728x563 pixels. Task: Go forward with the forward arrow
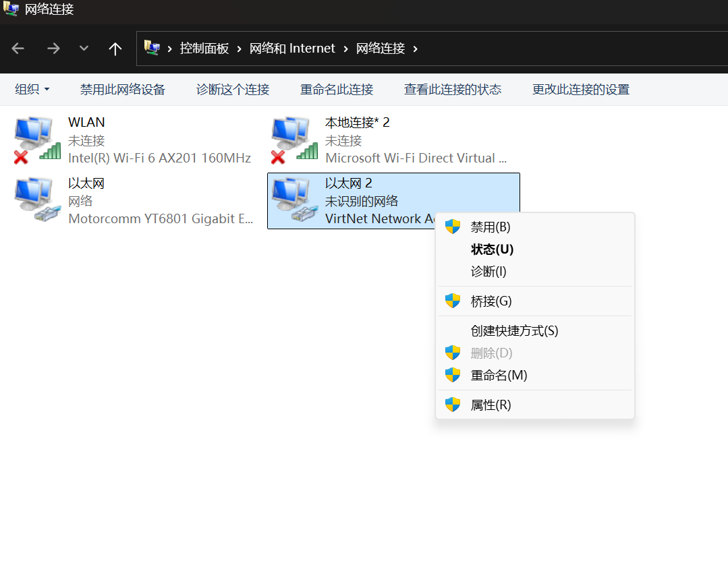tap(53, 49)
